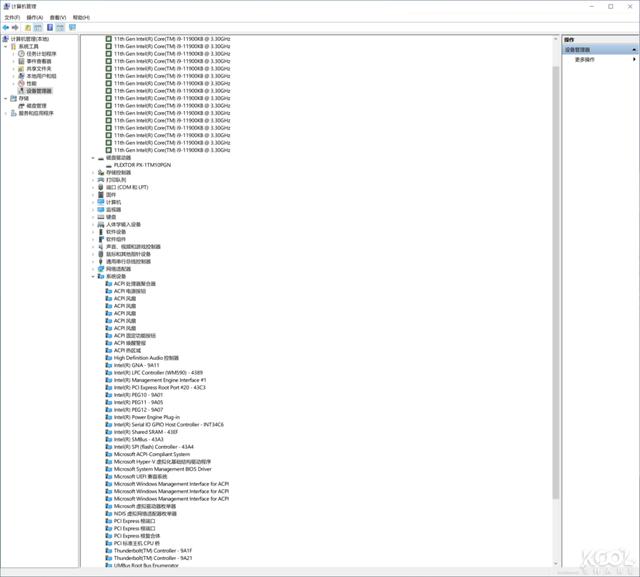Screen dimensions: 640x577
Task: Click the 键盘 keyboard category icon
Action: pos(101,217)
